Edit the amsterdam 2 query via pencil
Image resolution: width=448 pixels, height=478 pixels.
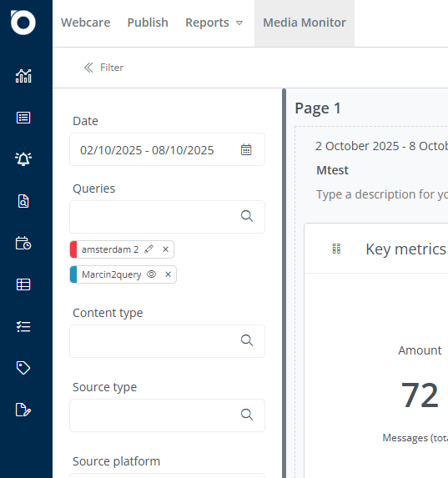pos(149,249)
